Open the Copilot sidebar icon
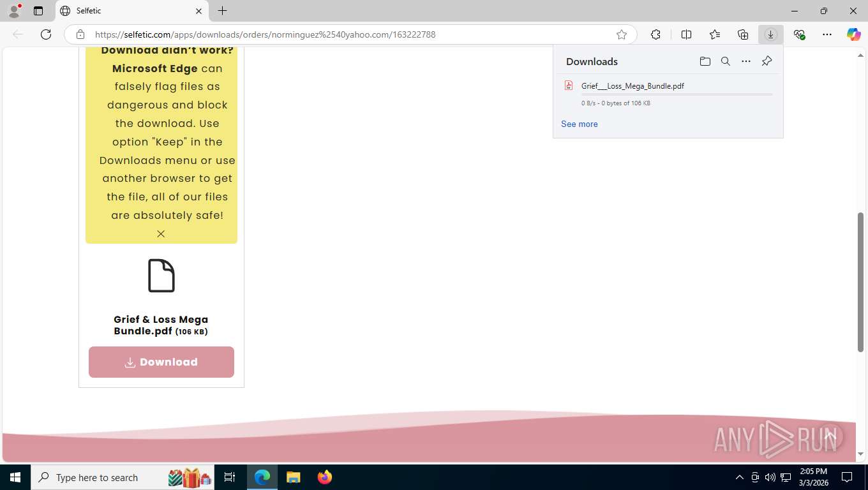The height and width of the screenshot is (490, 868). [853, 34]
